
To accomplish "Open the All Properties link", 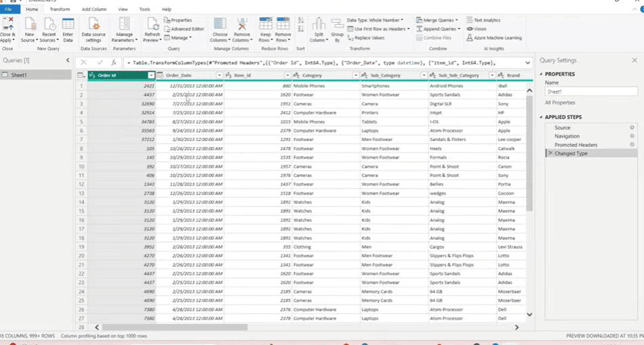I will (560, 102).
